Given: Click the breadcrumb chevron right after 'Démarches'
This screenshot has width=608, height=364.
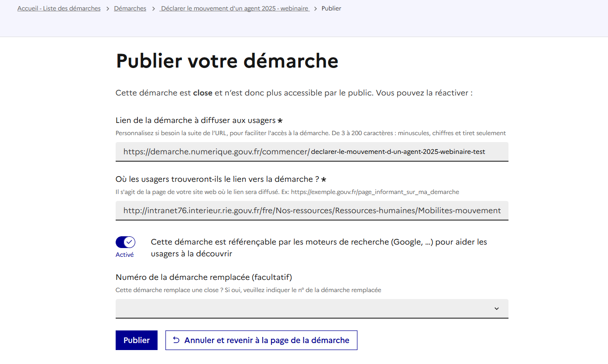Looking at the screenshot, I should click(154, 9).
